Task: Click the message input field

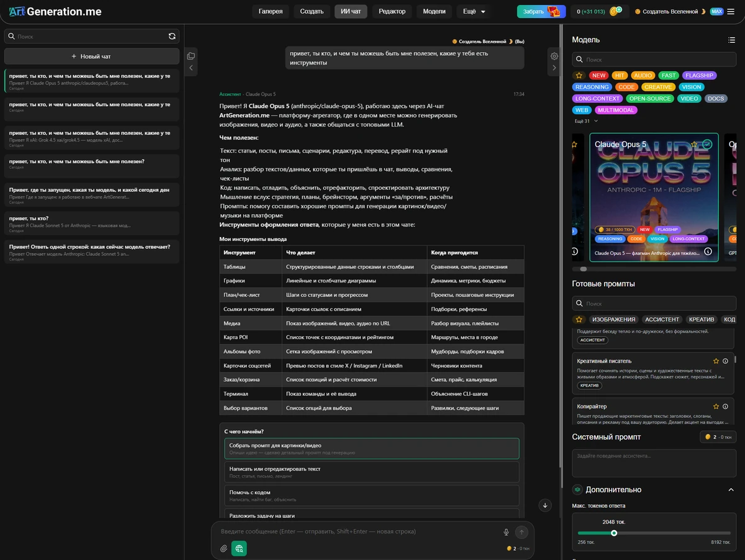Action: coord(358,531)
